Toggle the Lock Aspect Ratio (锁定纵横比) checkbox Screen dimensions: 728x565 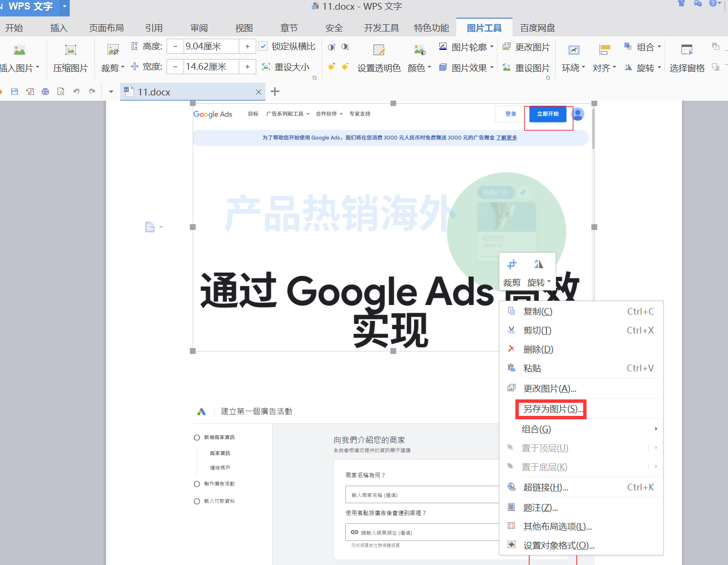pos(263,46)
